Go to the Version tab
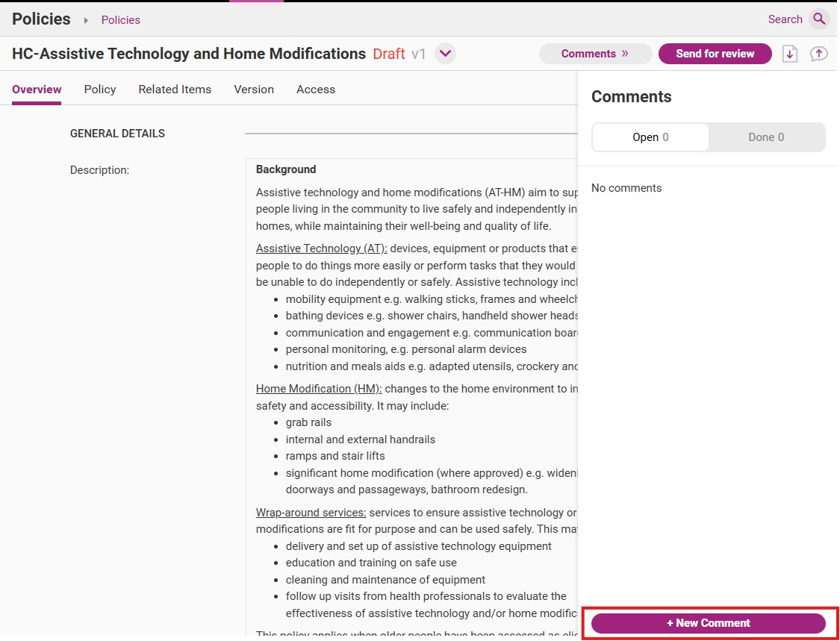Image resolution: width=840 pixels, height=641 pixels. point(254,90)
